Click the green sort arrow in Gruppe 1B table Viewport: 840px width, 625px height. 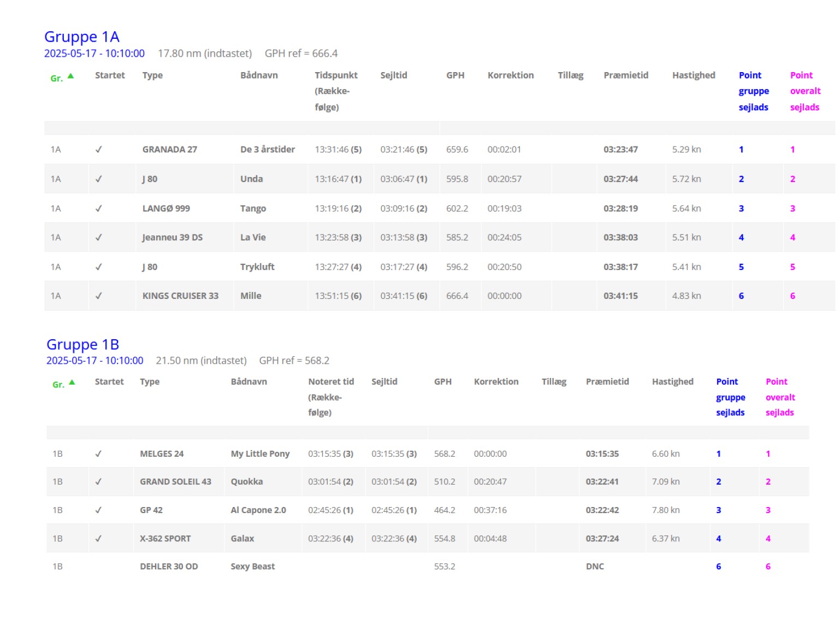72,382
